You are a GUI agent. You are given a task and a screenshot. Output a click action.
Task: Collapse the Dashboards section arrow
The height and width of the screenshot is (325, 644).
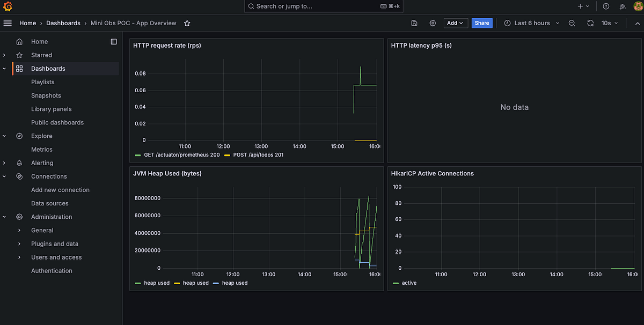click(x=4, y=69)
